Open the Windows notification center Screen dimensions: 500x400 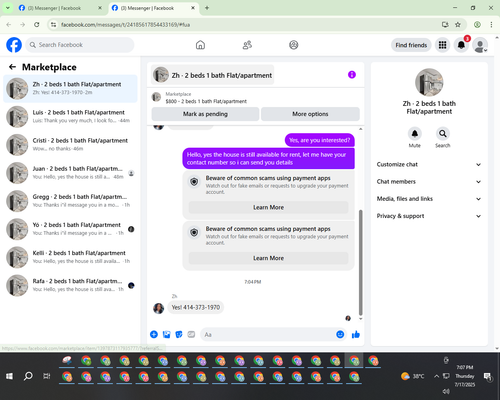pyautogui.click(x=488, y=377)
